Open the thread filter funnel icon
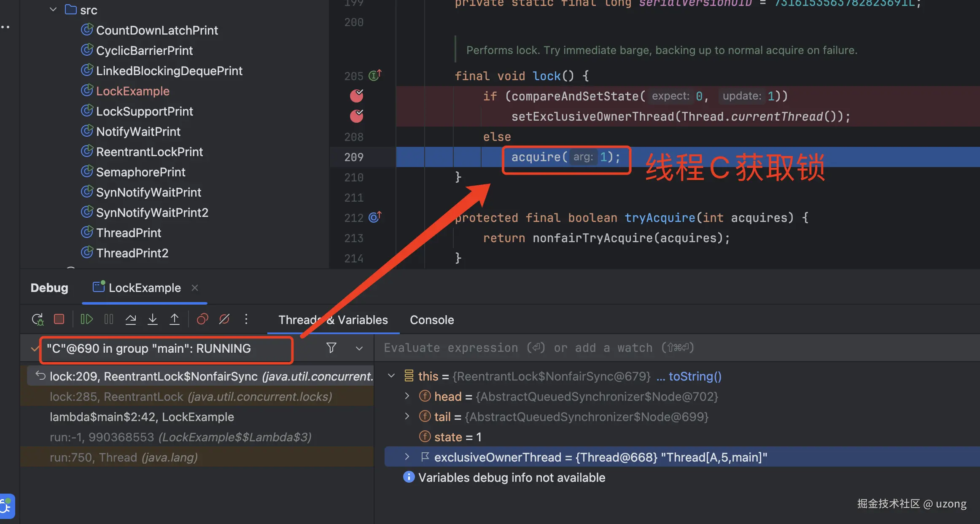The image size is (980, 524). (331, 348)
